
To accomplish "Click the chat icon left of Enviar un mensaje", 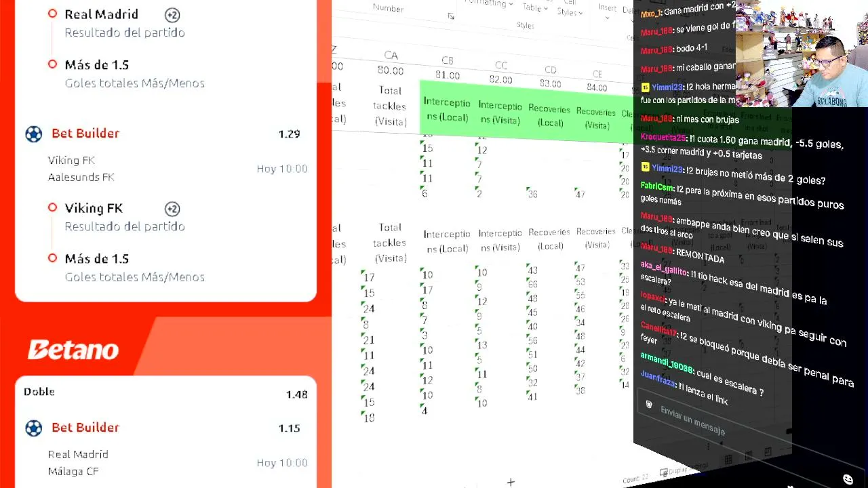I will (x=649, y=405).
